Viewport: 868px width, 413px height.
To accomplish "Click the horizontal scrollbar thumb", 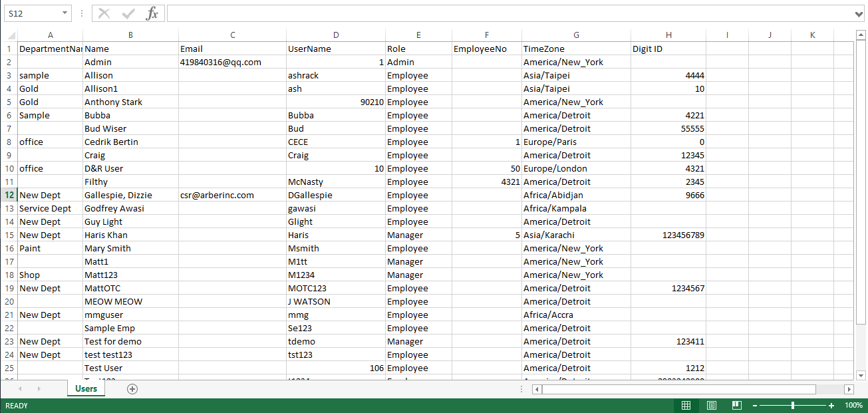I will pos(678,389).
